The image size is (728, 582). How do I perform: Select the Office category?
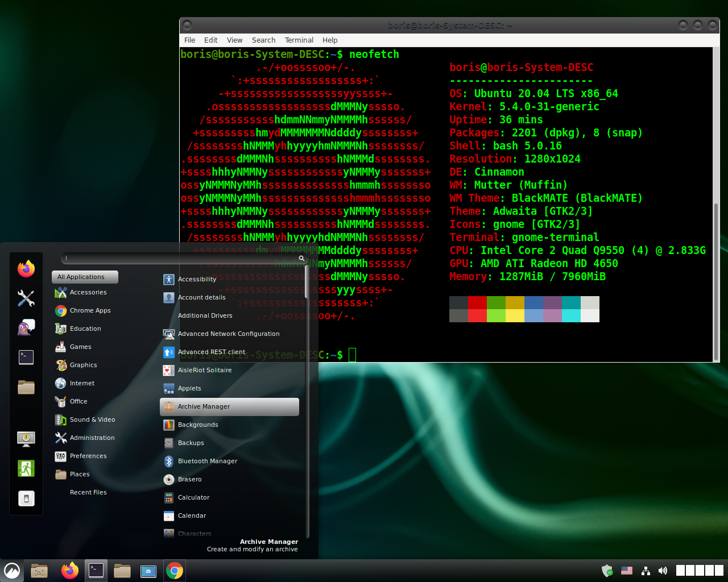pyautogui.click(x=85, y=401)
